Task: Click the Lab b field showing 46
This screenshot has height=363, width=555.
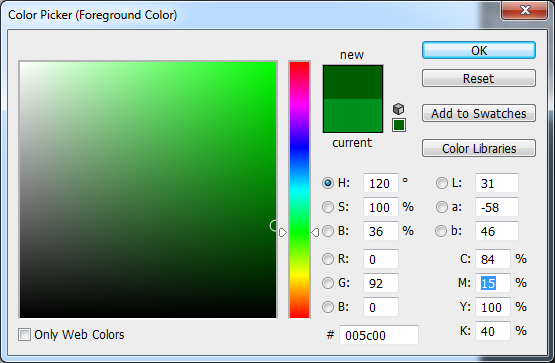Action: [497, 231]
